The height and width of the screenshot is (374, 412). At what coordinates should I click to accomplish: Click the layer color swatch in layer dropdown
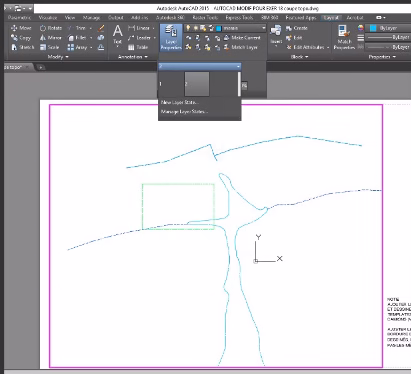point(219,28)
